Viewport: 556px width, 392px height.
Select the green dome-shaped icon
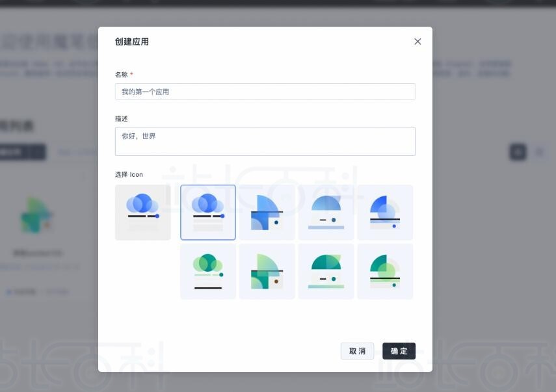pos(326,271)
